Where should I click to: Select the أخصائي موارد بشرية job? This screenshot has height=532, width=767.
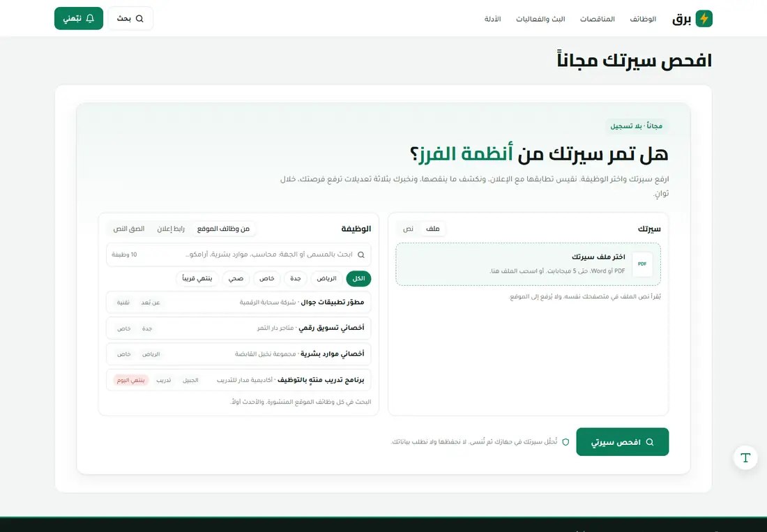point(238,354)
